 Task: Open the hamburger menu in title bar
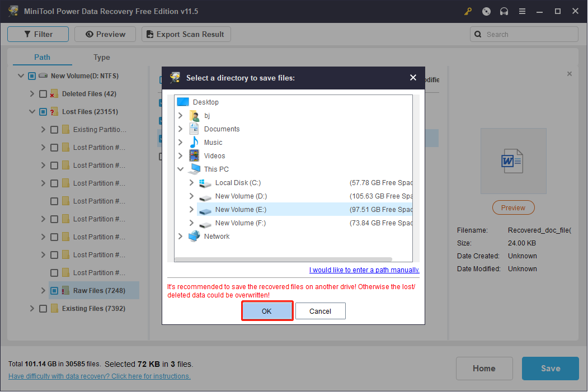pos(521,11)
